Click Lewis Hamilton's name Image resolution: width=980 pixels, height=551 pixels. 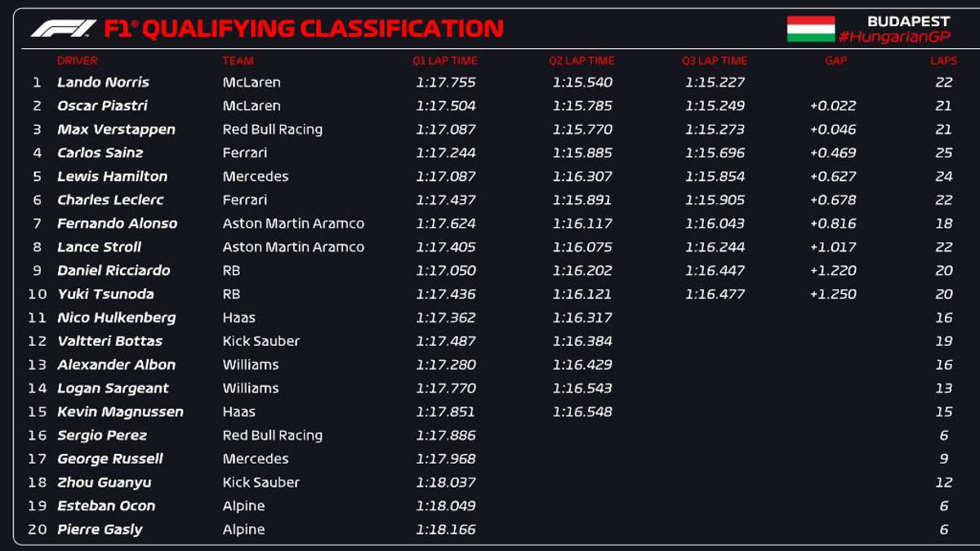[x=112, y=176]
